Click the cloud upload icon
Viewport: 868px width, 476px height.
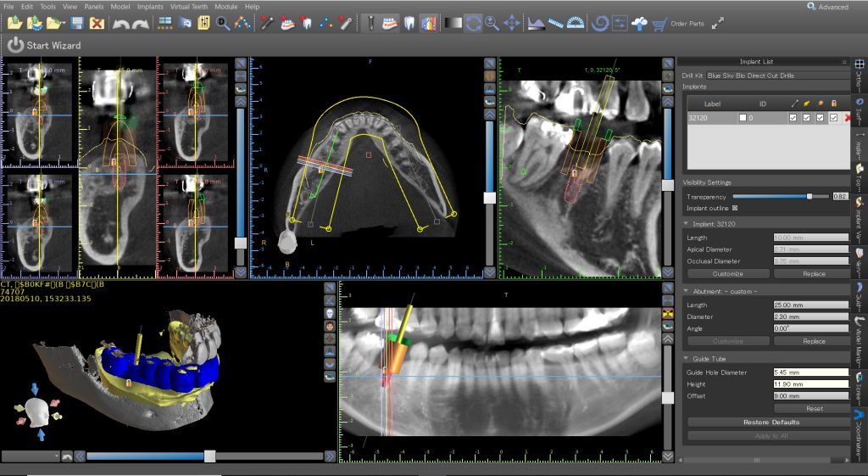tap(640, 24)
